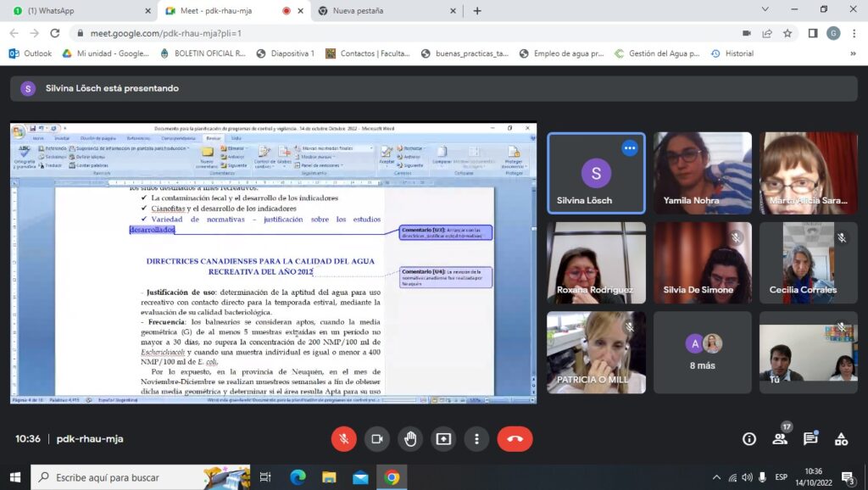The width and height of the screenshot is (868, 490).
Task: Select Yamila Nohra video tile
Action: click(703, 173)
